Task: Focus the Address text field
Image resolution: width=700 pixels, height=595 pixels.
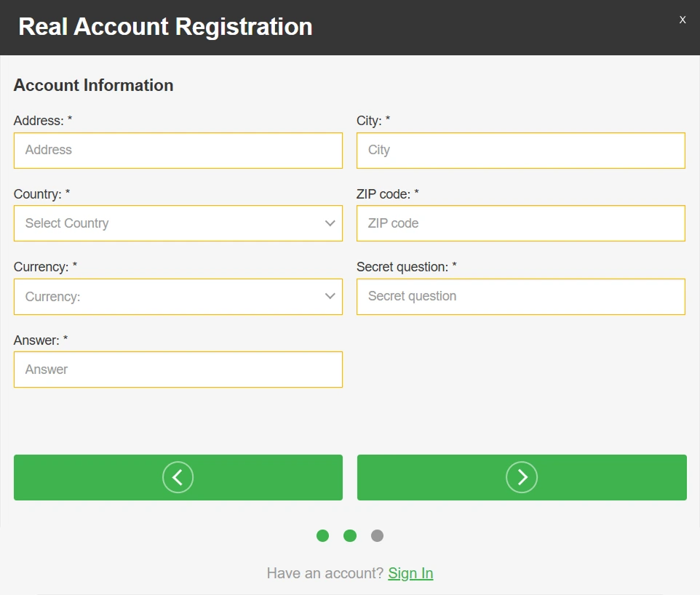Action: [178, 151]
